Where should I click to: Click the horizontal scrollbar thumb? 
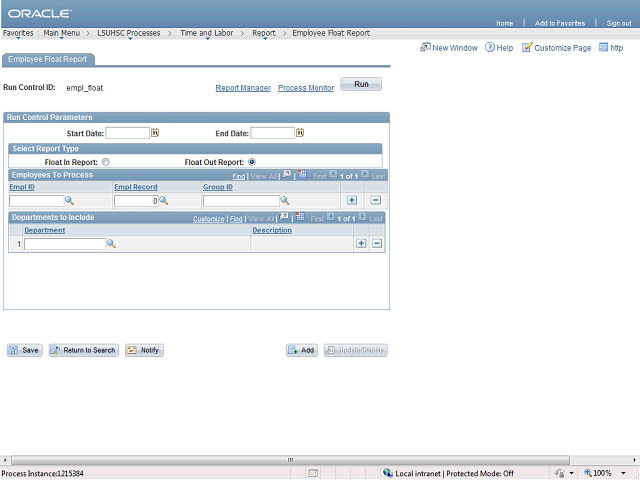pos(290,460)
